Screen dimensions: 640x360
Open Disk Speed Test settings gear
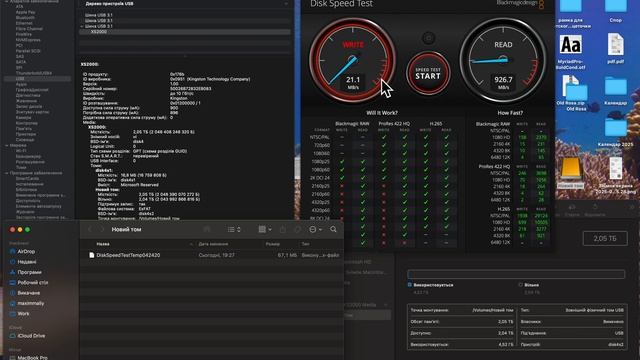coord(428,38)
